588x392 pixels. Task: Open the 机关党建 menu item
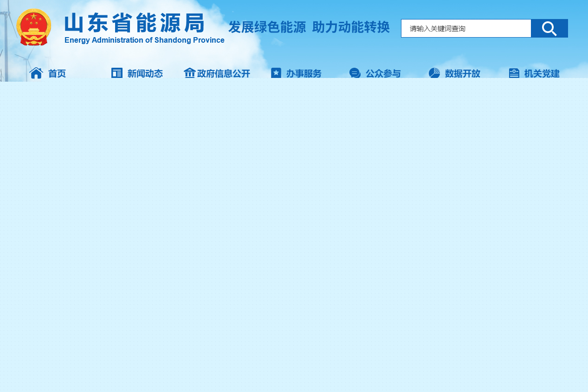click(x=542, y=74)
